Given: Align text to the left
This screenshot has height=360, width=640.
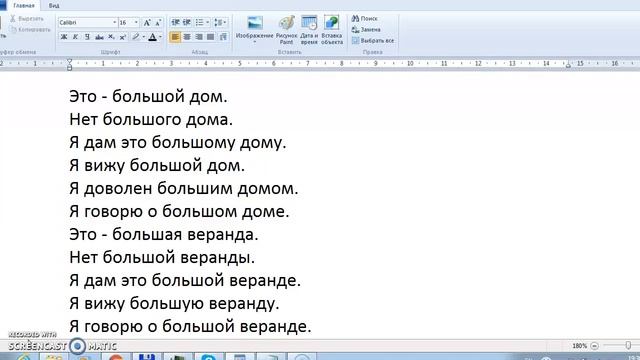Looking at the screenshot, I should coord(175,37).
